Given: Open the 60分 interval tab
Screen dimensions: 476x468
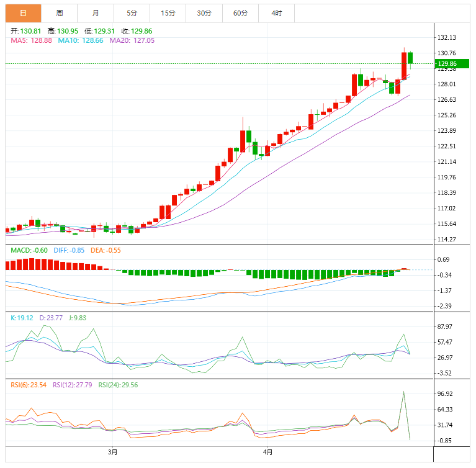Looking at the screenshot, I should click(240, 13).
